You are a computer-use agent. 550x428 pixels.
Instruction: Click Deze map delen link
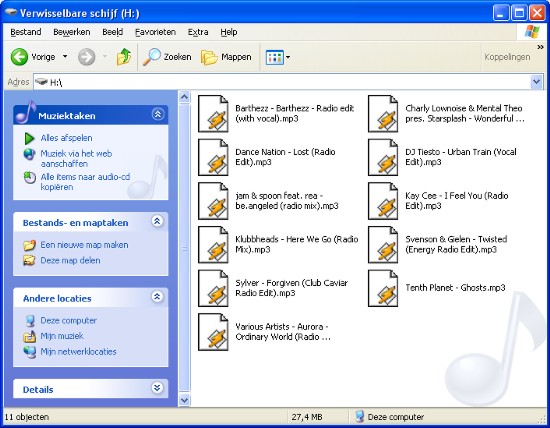coord(70,260)
